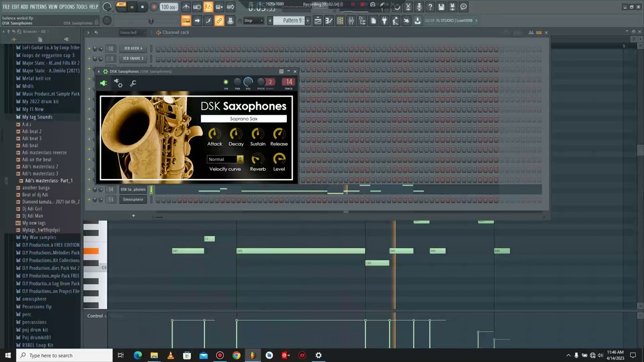The height and width of the screenshot is (362, 644).
Task: Click the stamp icon near snap selector
Action: click(x=230, y=21)
